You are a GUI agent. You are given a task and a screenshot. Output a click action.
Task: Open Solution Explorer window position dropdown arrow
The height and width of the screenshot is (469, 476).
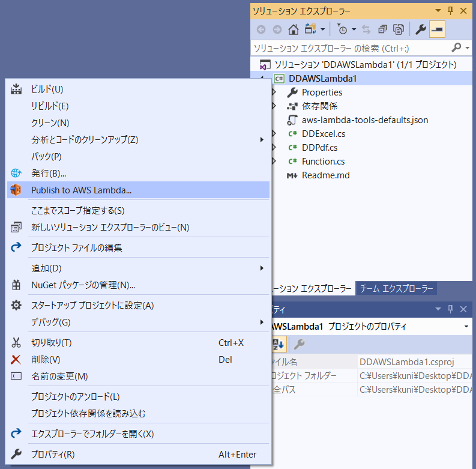[438, 11]
